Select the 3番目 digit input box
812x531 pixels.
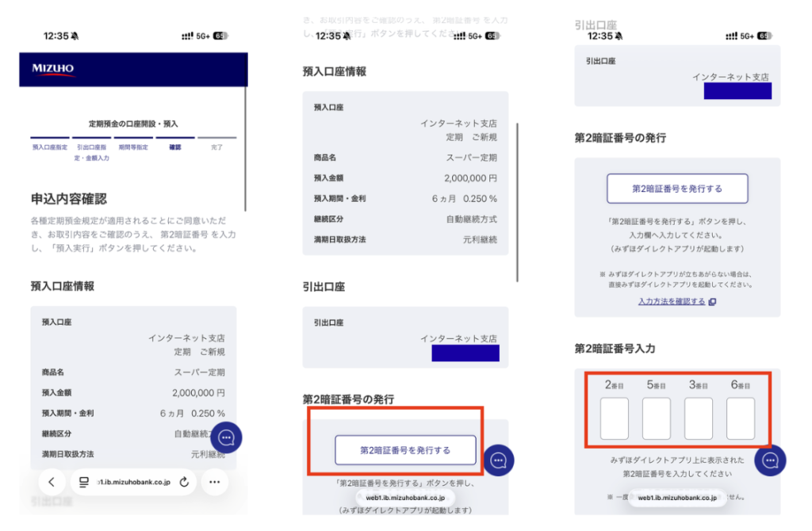click(x=698, y=418)
